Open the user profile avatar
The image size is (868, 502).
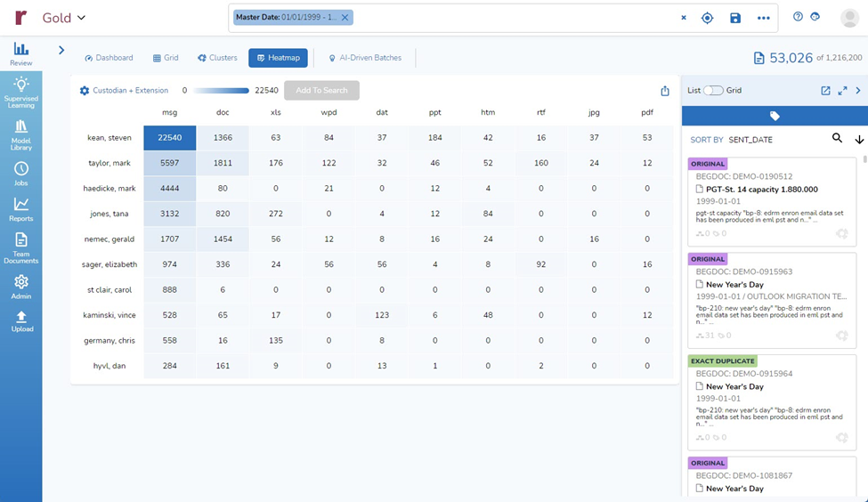point(849,18)
